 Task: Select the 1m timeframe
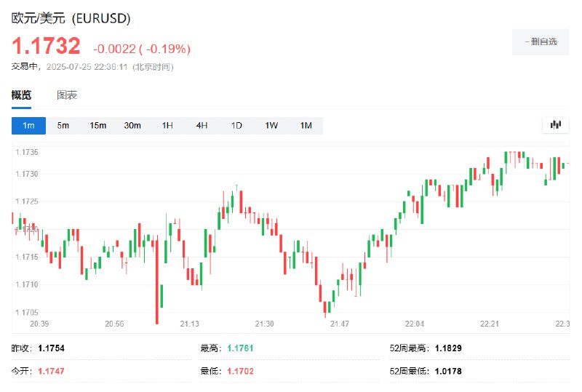[28, 126]
